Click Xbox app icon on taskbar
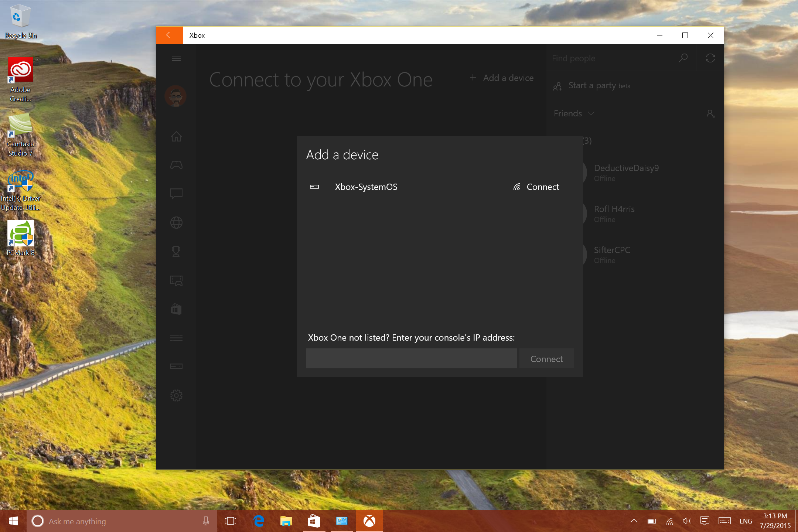This screenshot has height=532, width=798. (369, 521)
